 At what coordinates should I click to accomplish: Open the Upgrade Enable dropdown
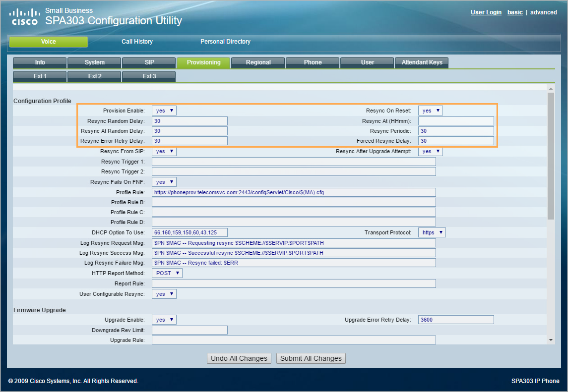pyautogui.click(x=164, y=320)
